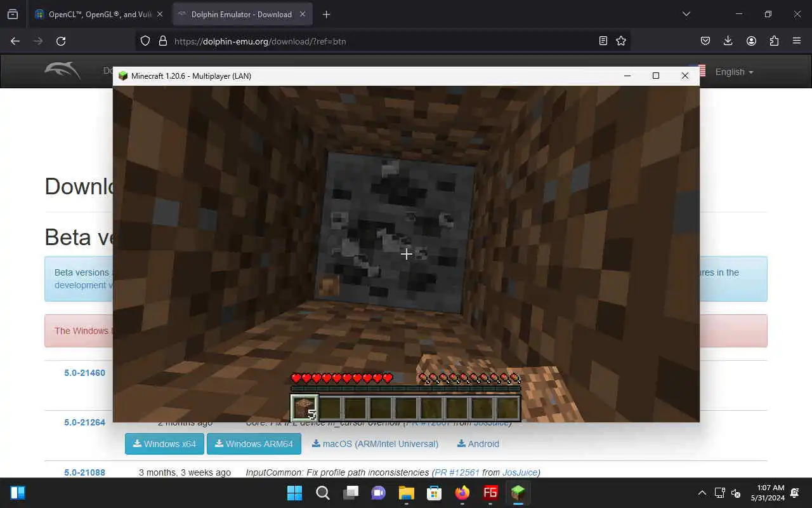The width and height of the screenshot is (812, 508).
Task: Open the network status tray icon
Action: (x=719, y=493)
